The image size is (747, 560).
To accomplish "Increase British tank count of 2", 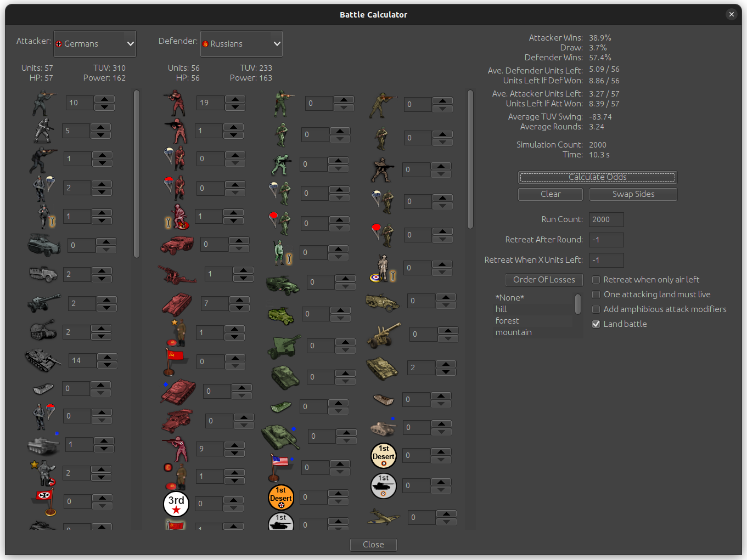I will [x=446, y=364].
